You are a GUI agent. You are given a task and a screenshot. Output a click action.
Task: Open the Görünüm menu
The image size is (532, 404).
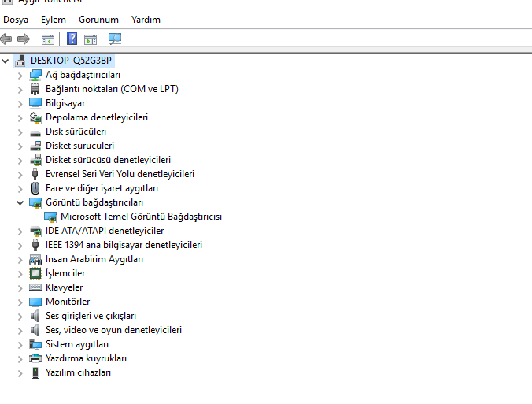[x=98, y=20]
